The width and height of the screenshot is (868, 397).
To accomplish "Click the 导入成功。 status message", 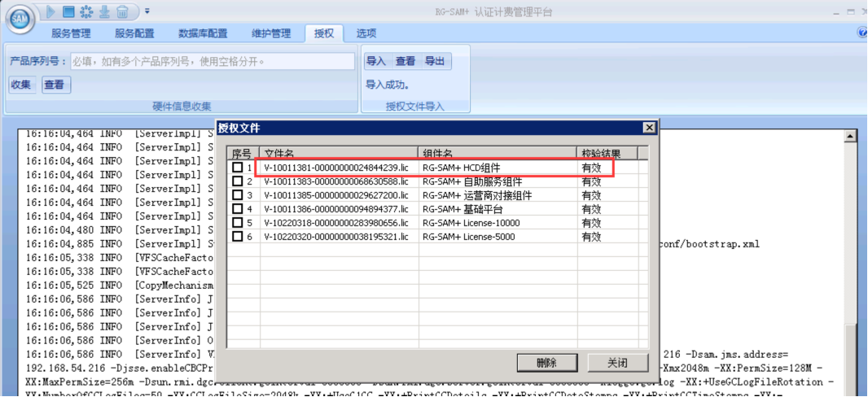I will (x=388, y=85).
